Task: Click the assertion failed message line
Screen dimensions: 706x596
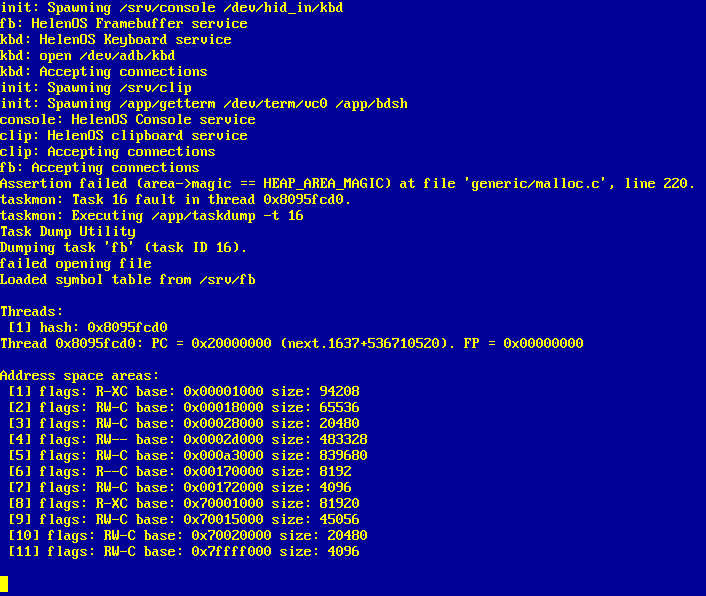Action: pos(347,184)
